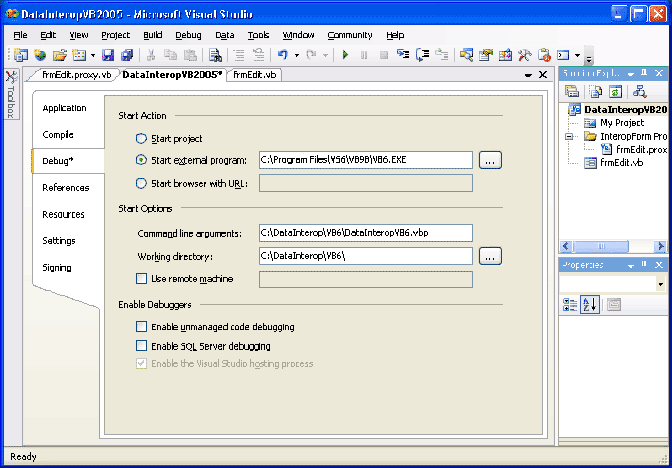Image resolution: width=672 pixels, height=468 pixels.
Task: Click the Undo arrow icon
Action: pyautogui.click(x=283, y=55)
